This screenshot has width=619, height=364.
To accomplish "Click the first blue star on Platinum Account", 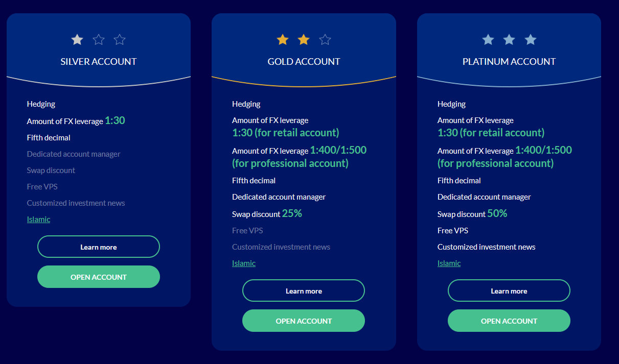I will 488,39.
